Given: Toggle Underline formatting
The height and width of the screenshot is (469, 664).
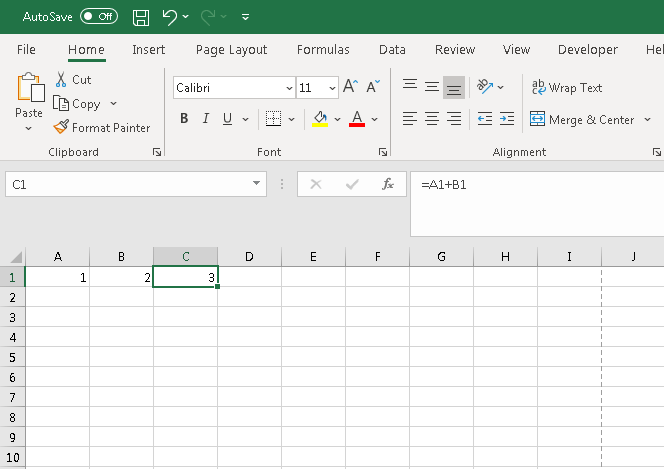Looking at the screenshot, I should [x=227, y=119].
